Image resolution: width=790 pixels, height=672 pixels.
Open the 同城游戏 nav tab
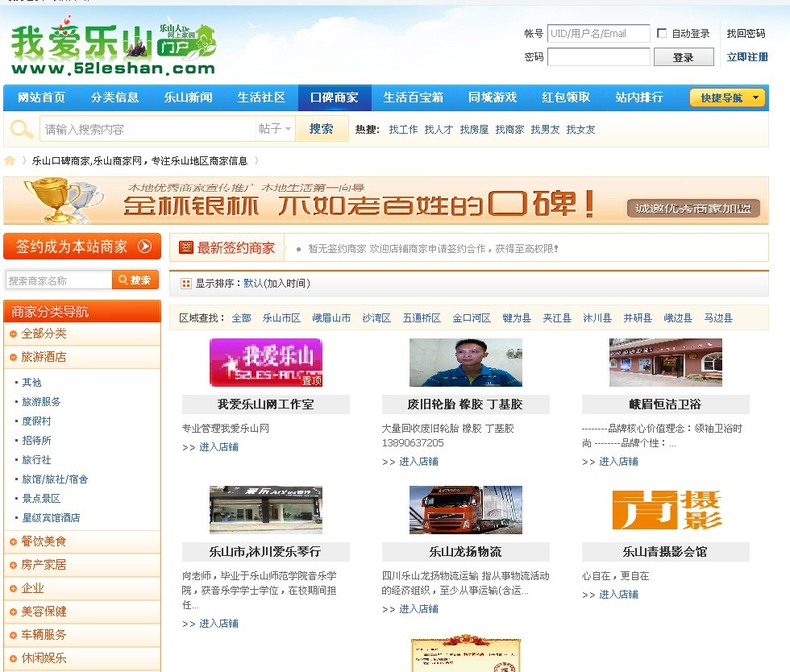(493, 97)
